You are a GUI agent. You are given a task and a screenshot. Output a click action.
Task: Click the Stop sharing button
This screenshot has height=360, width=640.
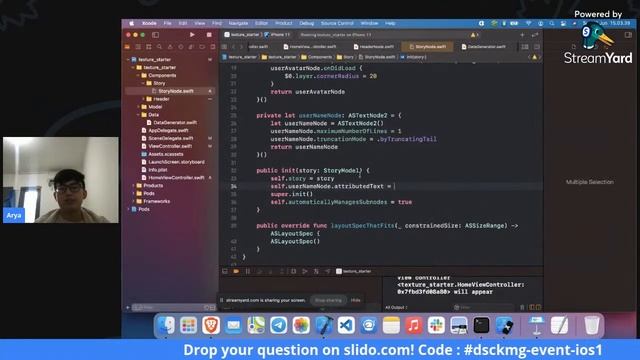point(328,300)
